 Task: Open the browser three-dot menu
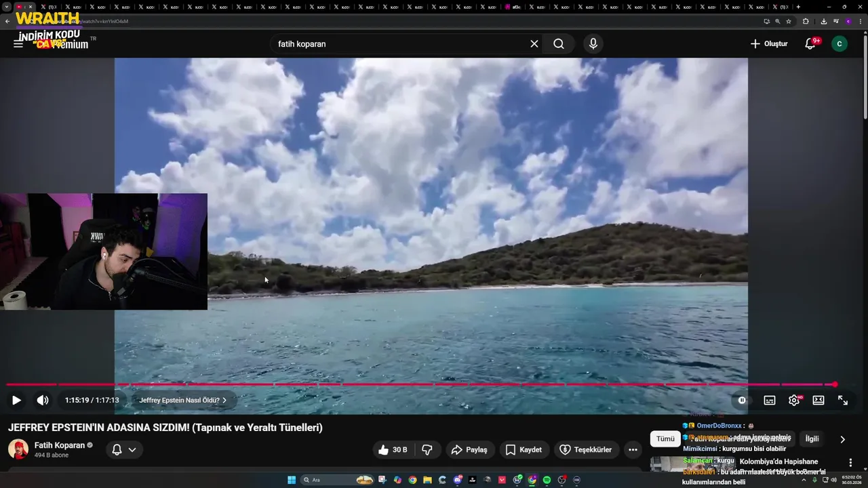[x=860, y=21]
